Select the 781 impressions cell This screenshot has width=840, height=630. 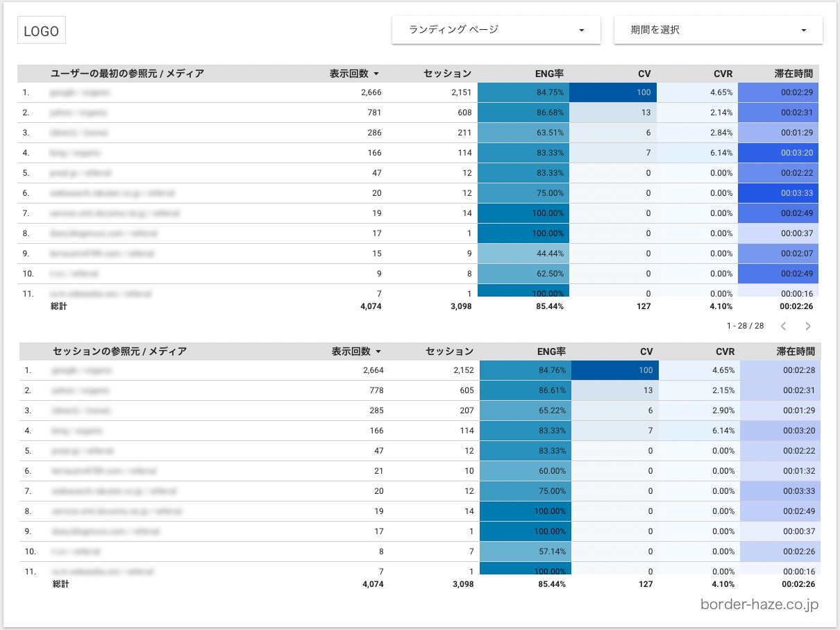[375, 113]
